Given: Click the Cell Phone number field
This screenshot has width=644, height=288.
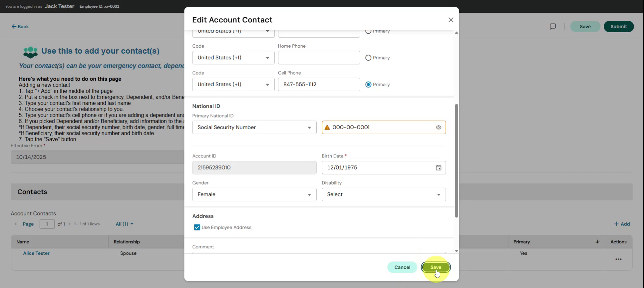Looking at the screenshot, I should [x=319, y=85].
